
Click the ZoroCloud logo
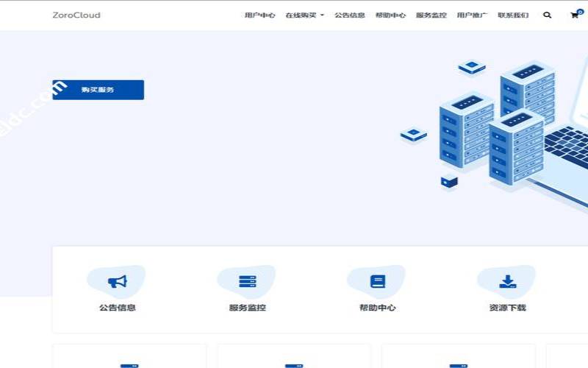click(x=76, y=15)
